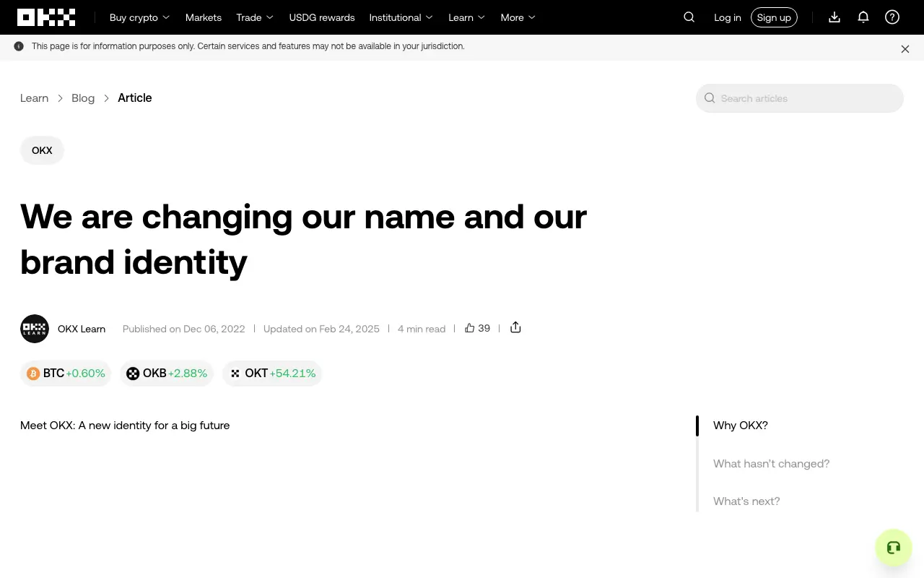Open the notifications bell
Viewport: 924px width, 578px height.
coord(863,17)
